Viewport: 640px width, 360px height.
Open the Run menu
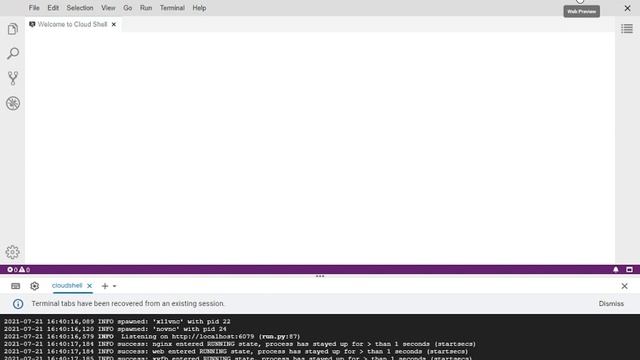point(146,8)
